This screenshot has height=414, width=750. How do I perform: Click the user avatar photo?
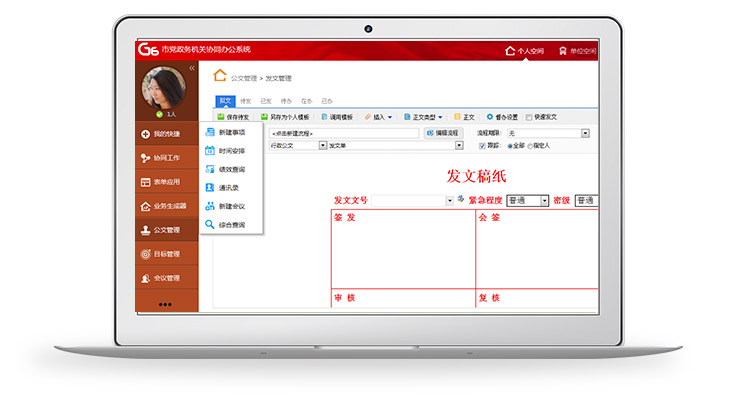pyautogui.click(x=164, y=88)
